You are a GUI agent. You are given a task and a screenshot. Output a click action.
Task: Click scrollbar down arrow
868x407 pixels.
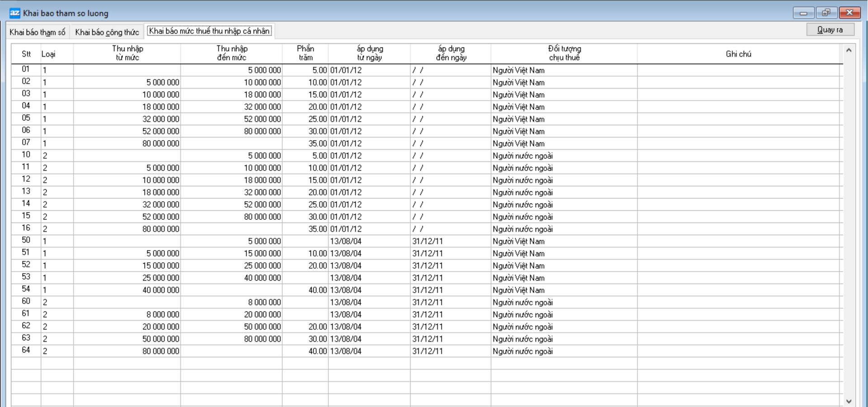849,401
